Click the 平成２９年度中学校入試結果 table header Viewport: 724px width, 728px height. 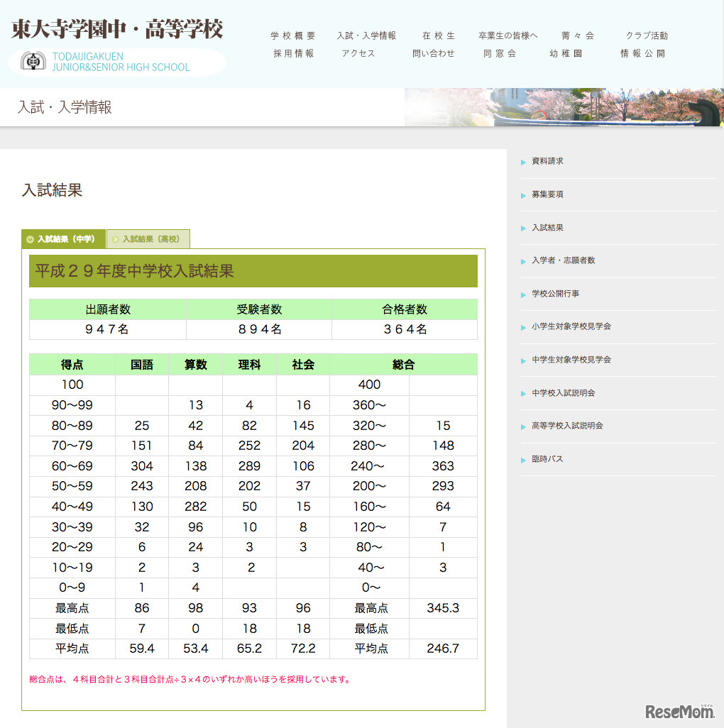pos(252,270)
